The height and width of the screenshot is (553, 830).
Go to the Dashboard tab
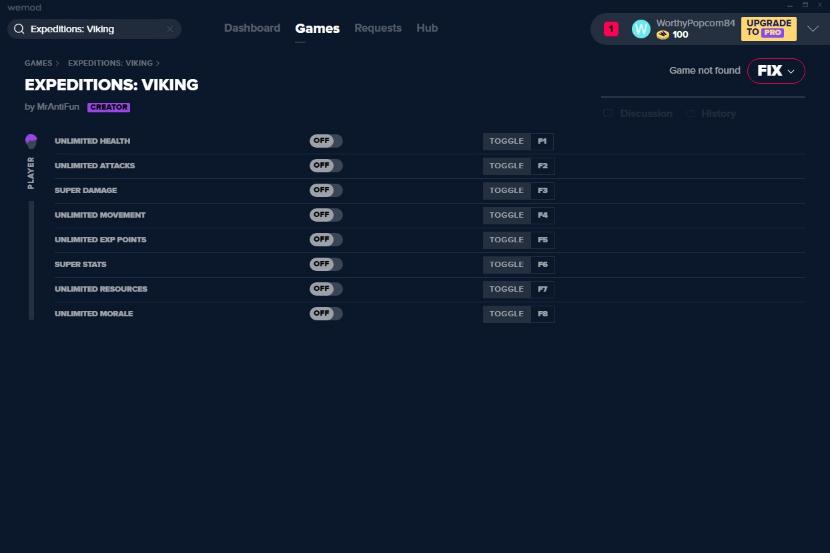[x=252, y=28]
